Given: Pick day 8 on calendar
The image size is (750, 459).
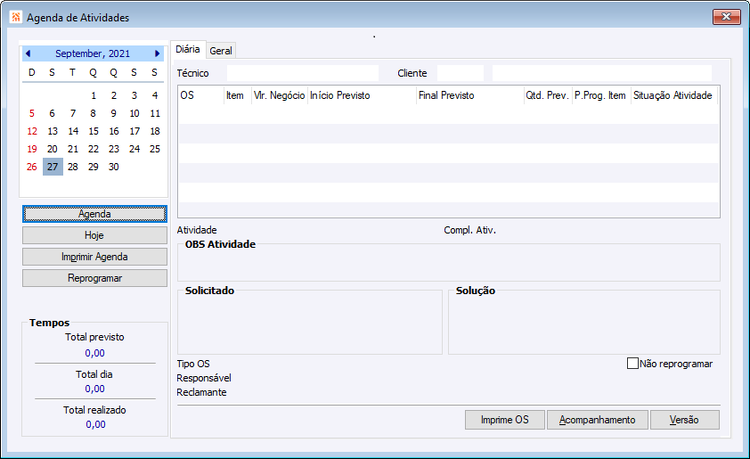Looking at the screenshot, I should (93, 113).
